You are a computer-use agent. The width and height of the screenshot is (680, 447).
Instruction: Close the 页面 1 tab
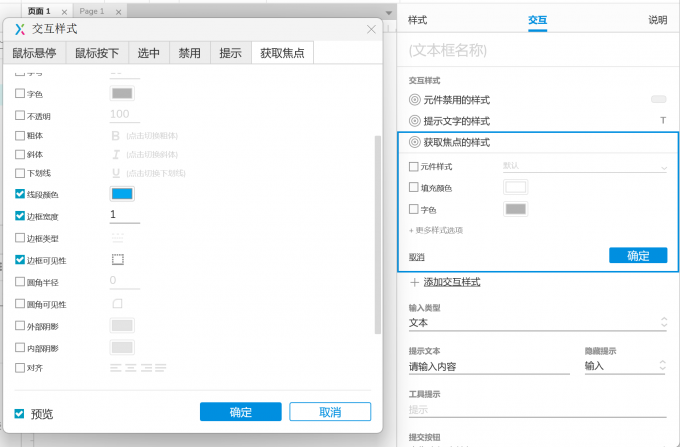pyautogui.click(x=64, y=12)
